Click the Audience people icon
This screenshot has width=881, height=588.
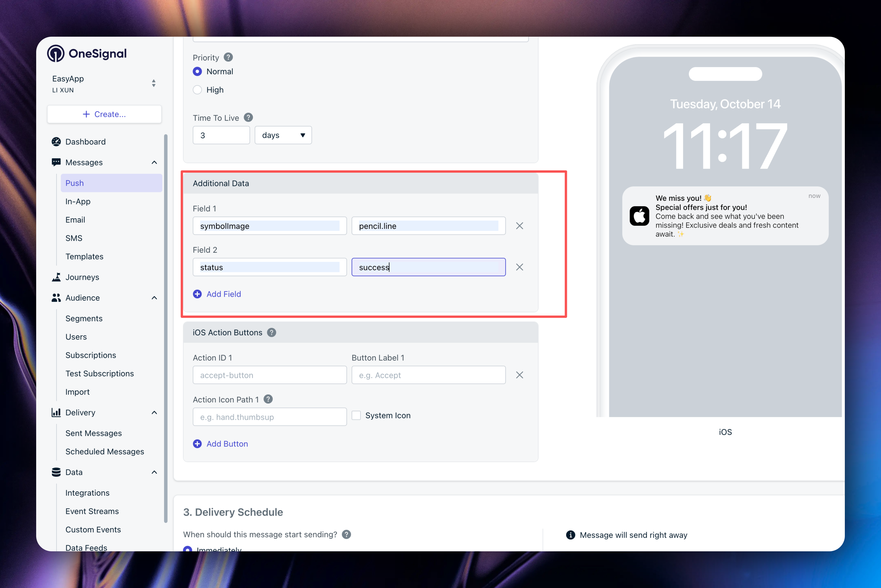click(56, 298)
